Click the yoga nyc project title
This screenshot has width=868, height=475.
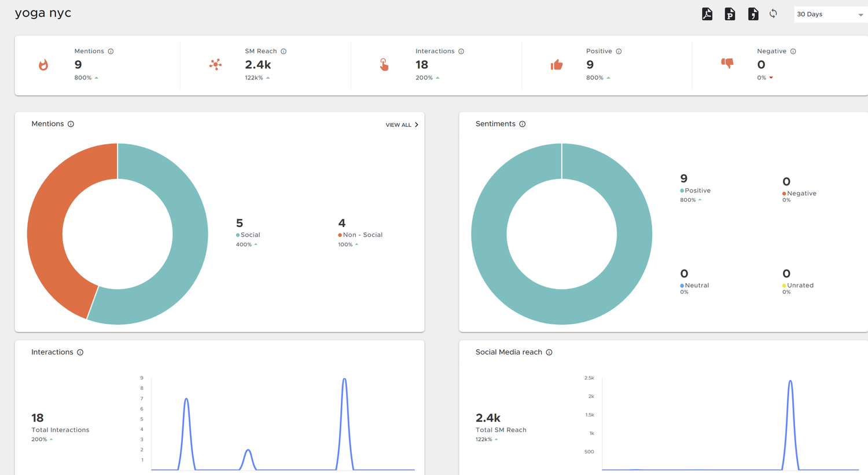coord(43,13)
